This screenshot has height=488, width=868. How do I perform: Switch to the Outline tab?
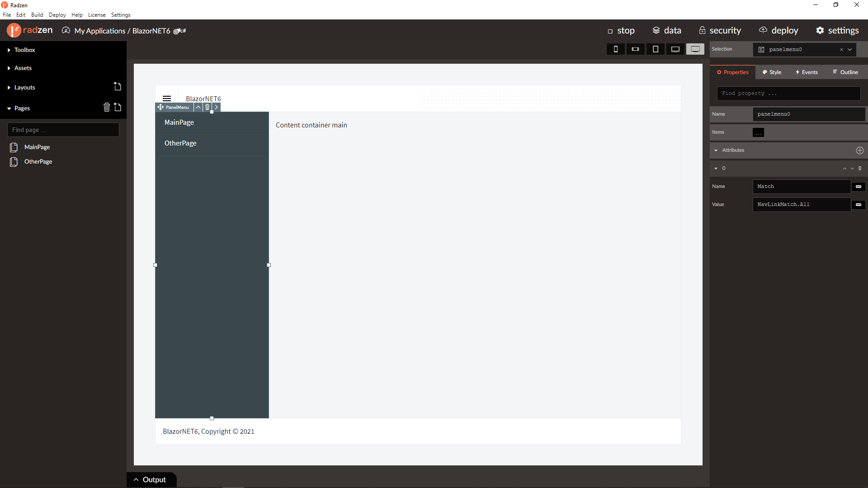(x=845, y=72)
